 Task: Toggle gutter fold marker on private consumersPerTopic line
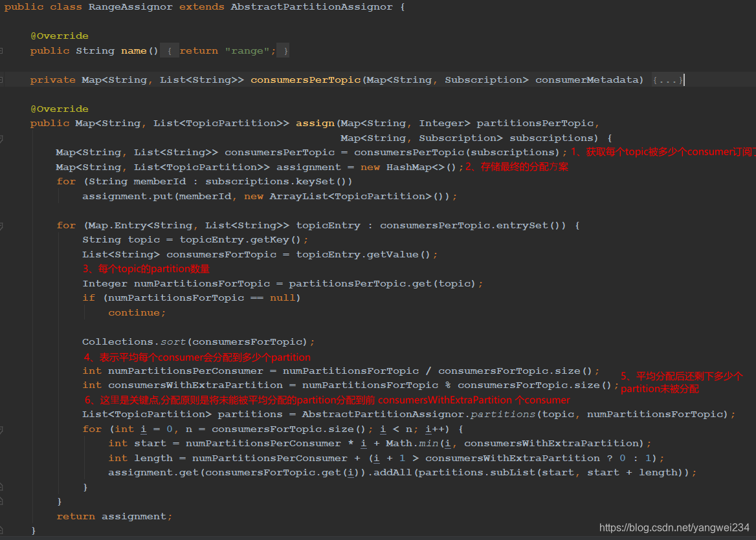tap(1, 80)
